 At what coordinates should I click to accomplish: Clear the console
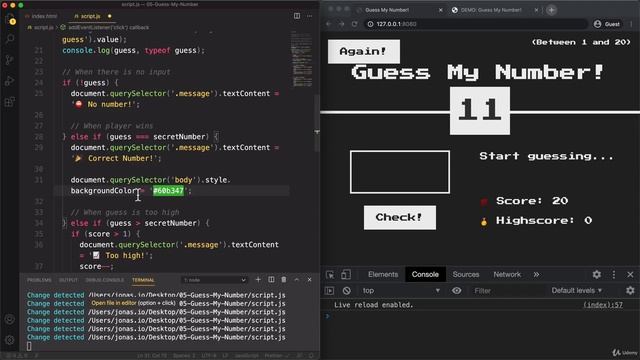tap(347, 291)
